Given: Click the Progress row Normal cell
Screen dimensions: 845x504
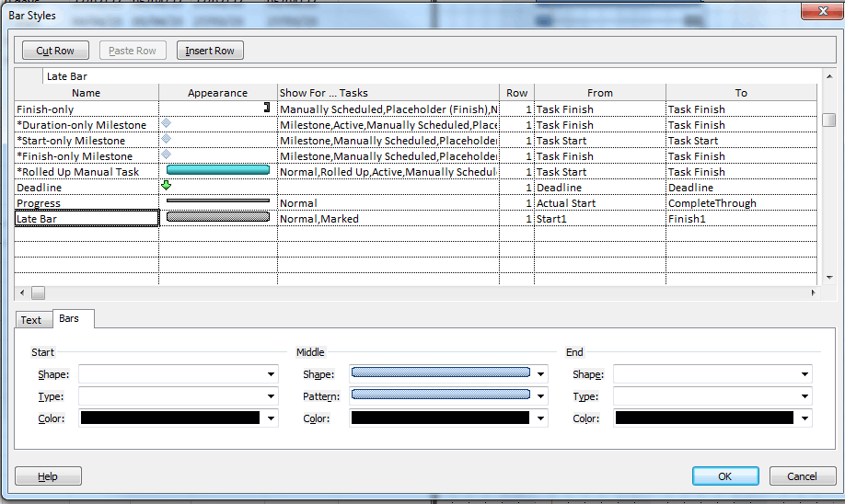Looking at the screenshot, I should coord(388,203).
